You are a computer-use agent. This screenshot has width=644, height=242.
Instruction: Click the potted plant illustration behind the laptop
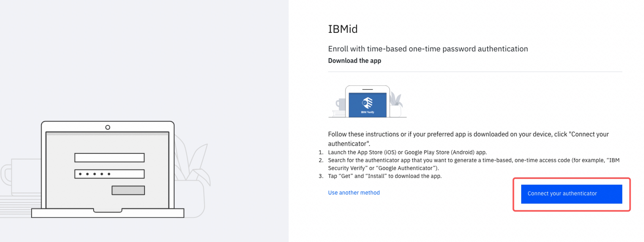pyautogui.click(x=192, y=175)
